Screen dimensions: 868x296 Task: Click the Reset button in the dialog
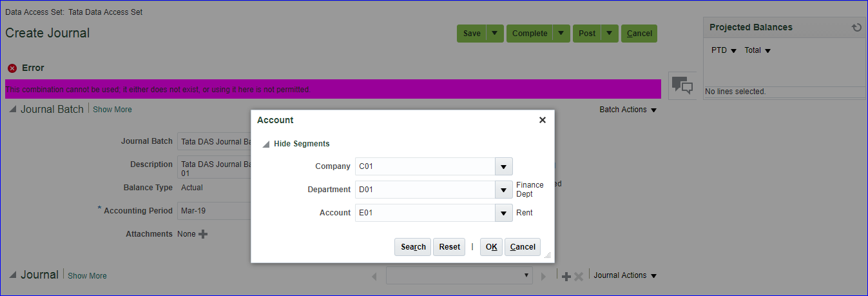pos(449,247)
